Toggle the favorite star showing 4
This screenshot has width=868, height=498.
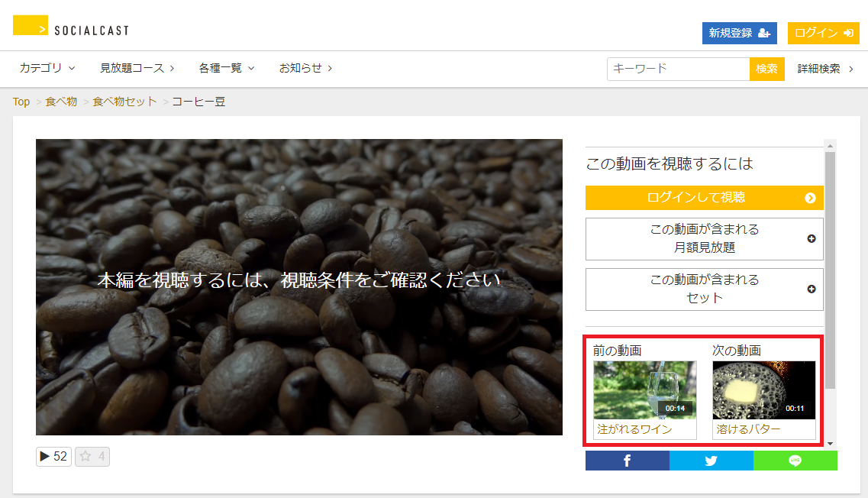(x=92, y=457)
